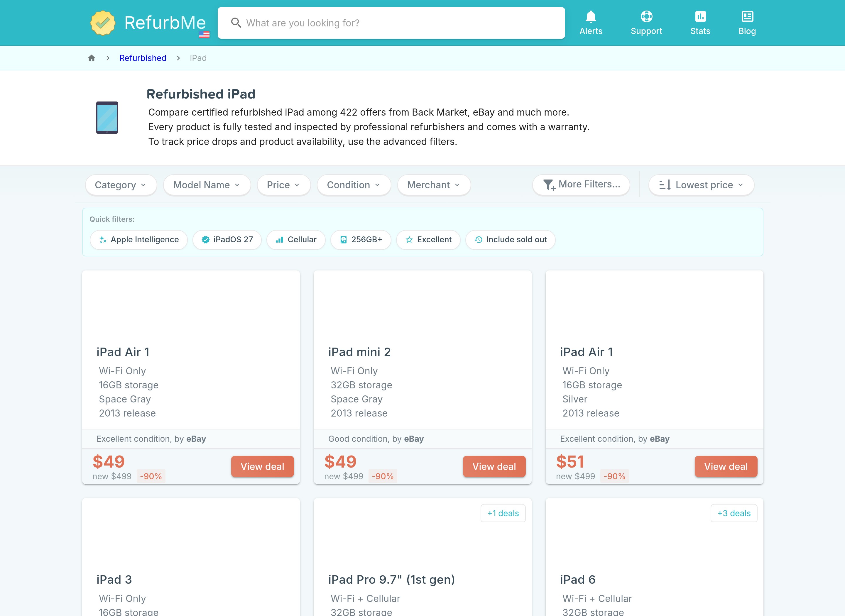
Task: Click '32GB storage' on iPad mini 2 card
Action: (x=361, y=385)
